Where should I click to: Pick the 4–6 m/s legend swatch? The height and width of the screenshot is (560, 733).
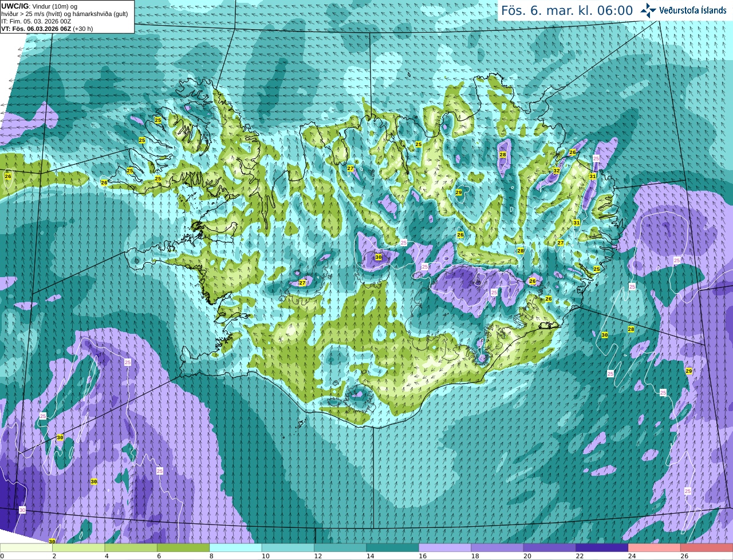(x=131, y=547)
